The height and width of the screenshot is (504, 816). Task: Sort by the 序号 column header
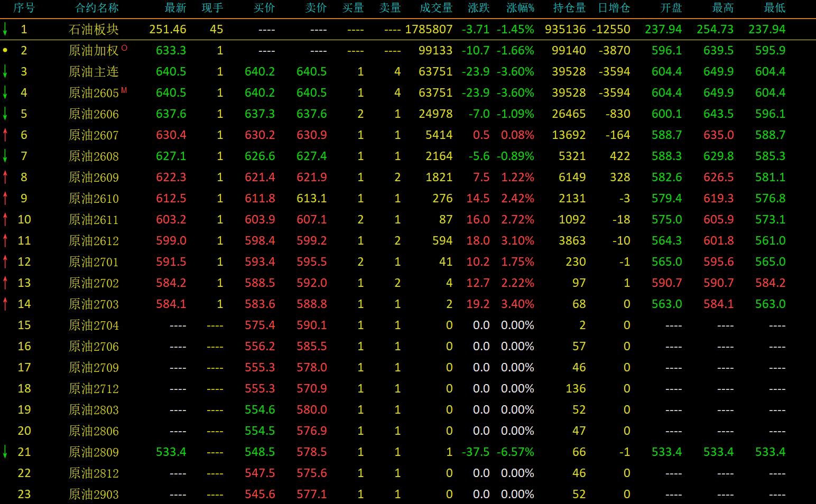24,8
